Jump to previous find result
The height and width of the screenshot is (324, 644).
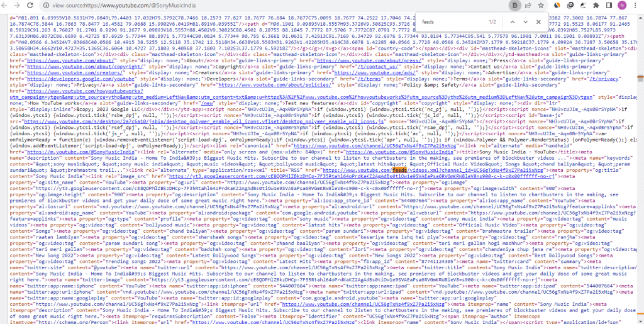(513, 22)
